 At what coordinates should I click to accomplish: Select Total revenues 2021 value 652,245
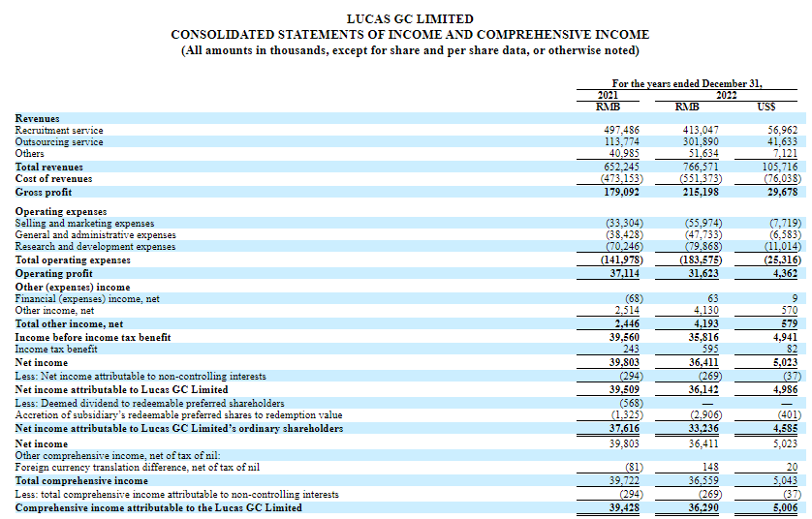[x=621, y=168]
